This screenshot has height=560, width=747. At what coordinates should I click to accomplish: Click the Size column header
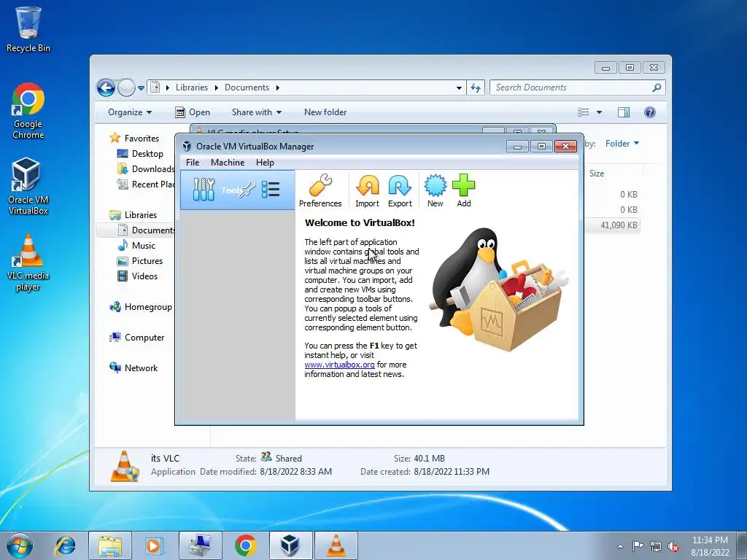tap(597, 174)
